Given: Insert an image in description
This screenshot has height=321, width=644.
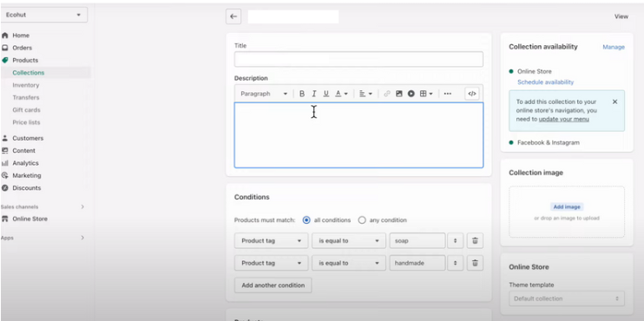Looking at the screenshot, I should (398, 94).
